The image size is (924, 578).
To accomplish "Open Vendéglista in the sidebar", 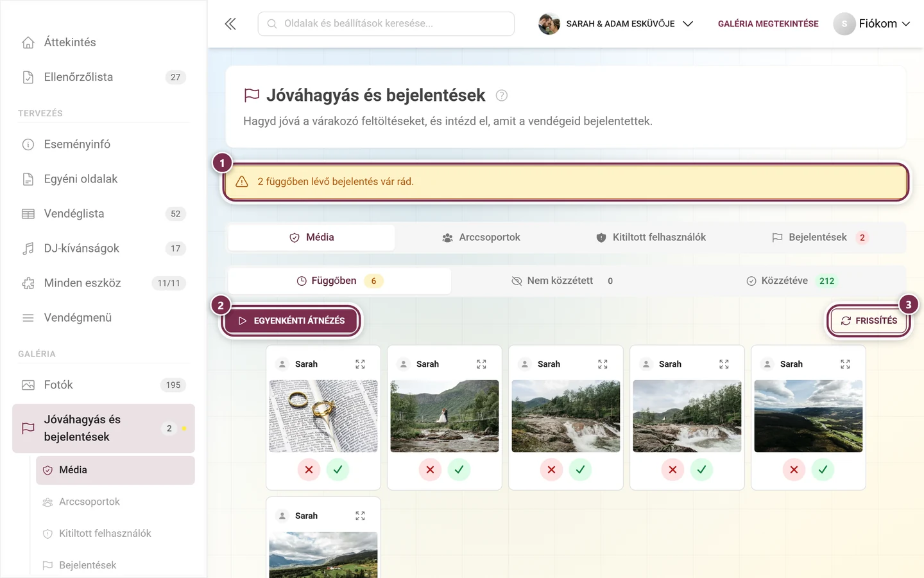I will 103,214.
